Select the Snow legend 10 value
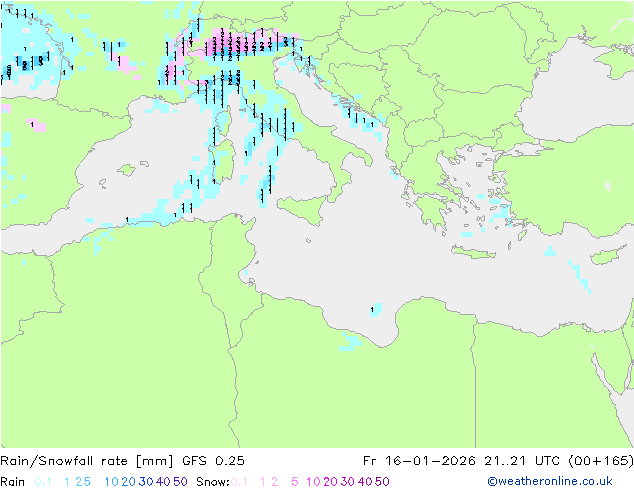 [313, 482]
